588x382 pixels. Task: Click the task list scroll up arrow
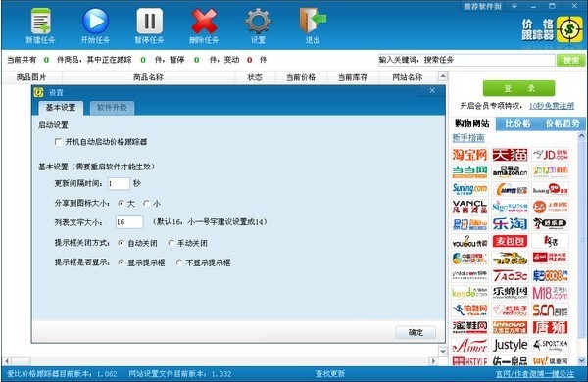[443, 76]
